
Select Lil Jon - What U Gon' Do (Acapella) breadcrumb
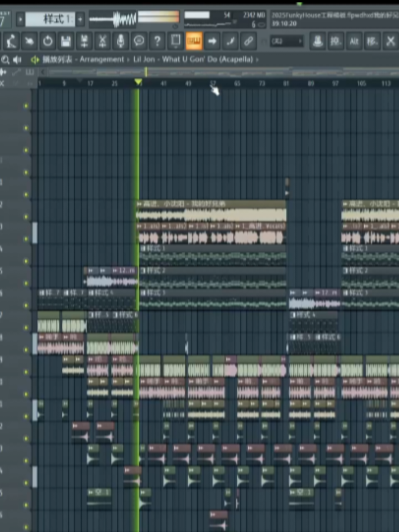tap(193, 60)
